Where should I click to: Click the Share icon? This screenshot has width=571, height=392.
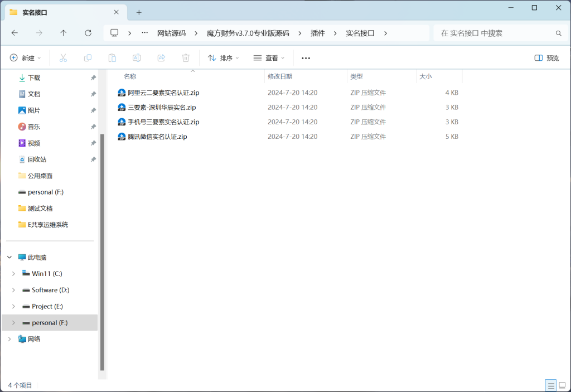[161, 57]
